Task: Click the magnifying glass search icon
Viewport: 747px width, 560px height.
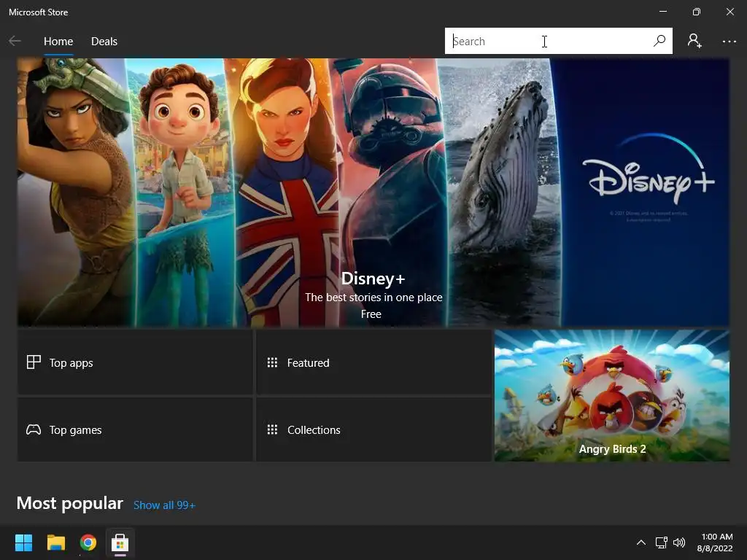Action: [x=659, y=41]
